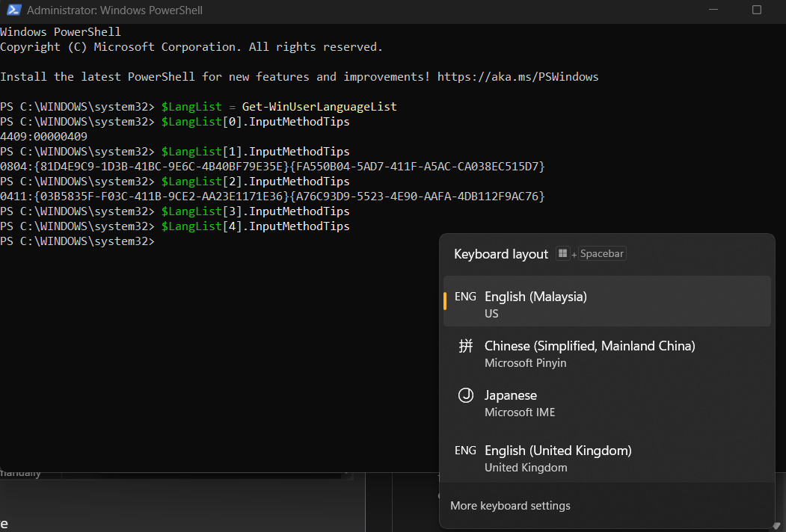Select English (Malaysia) US keyboard layout

coord(607,301)
